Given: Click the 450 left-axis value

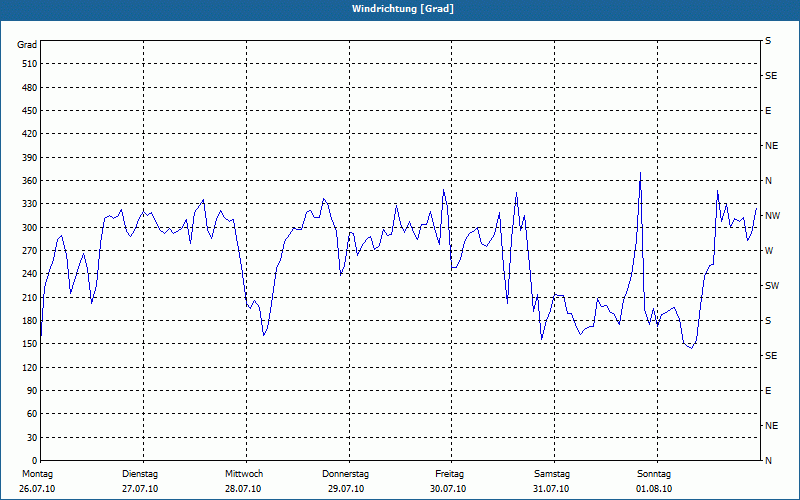Looking at the screenshot, I should point(29,111).
